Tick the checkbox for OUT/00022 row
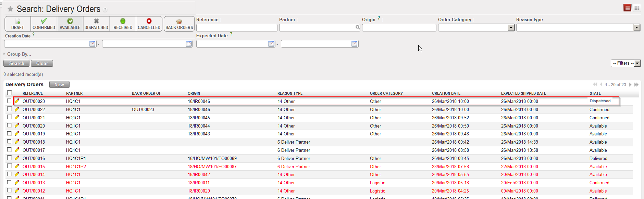644x199 pixels. [9, 109]
